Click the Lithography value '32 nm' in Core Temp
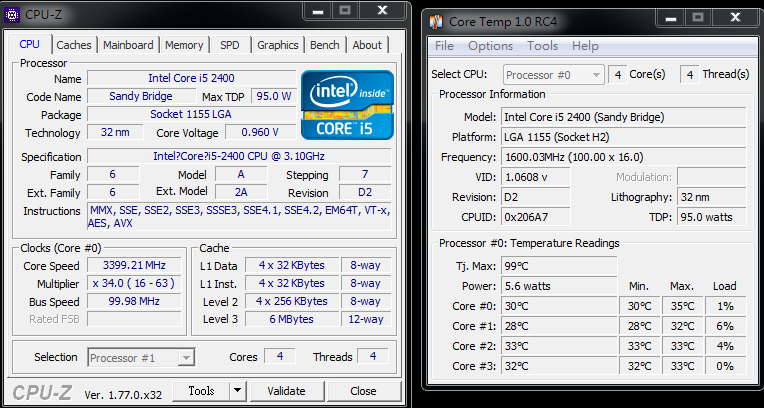Screen dimensions: 764x408 (x=711, y=197)
